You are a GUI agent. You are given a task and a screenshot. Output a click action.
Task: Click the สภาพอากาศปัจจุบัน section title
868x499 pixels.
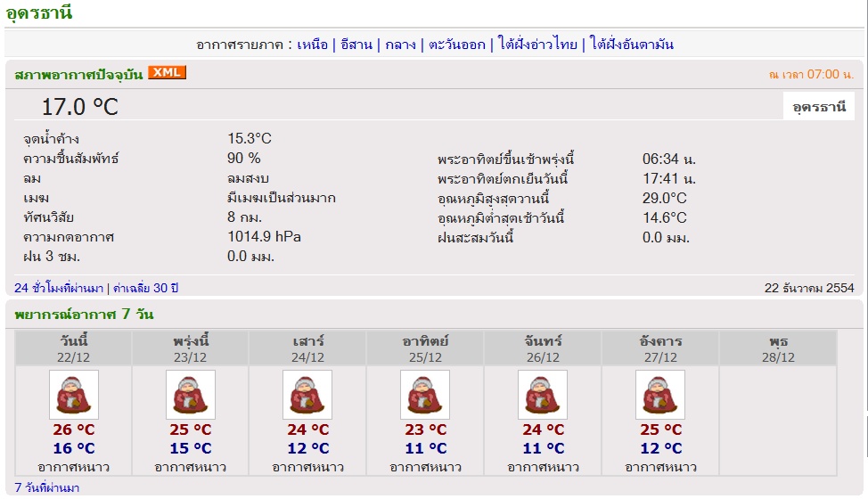78,74
